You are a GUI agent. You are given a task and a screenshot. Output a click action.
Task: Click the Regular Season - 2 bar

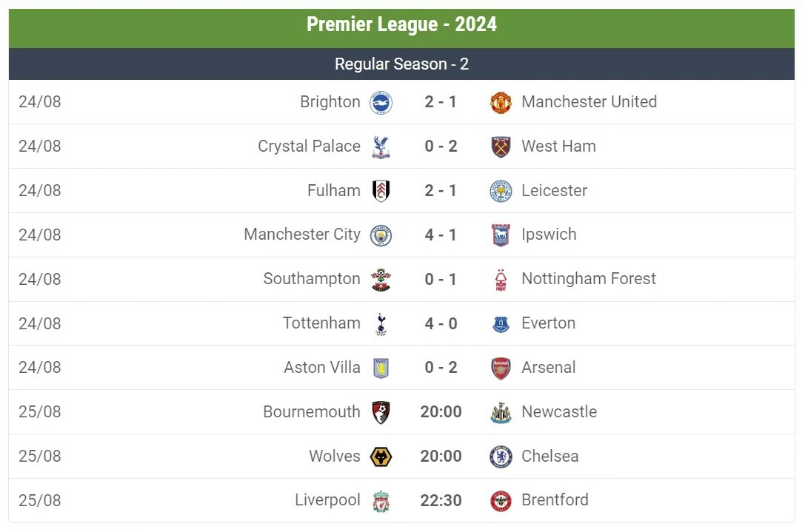click(x=401, y=64)
